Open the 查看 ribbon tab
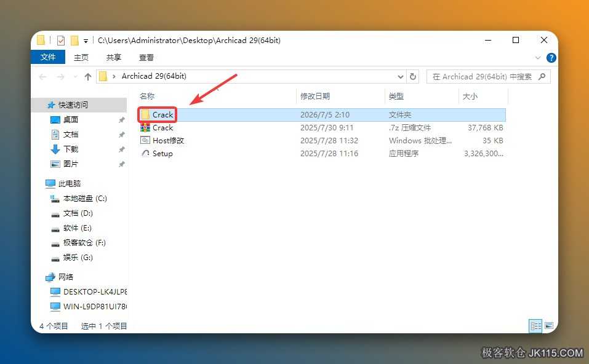This screenshot has height=364, width=589. pyautogui.click(x=146, y=57)
